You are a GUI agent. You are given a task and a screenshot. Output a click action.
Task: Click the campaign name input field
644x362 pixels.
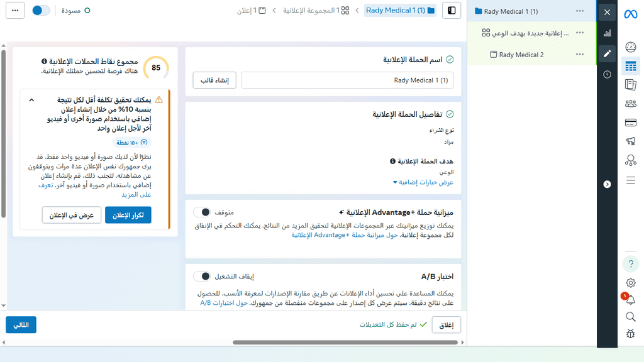pos(347,80)
